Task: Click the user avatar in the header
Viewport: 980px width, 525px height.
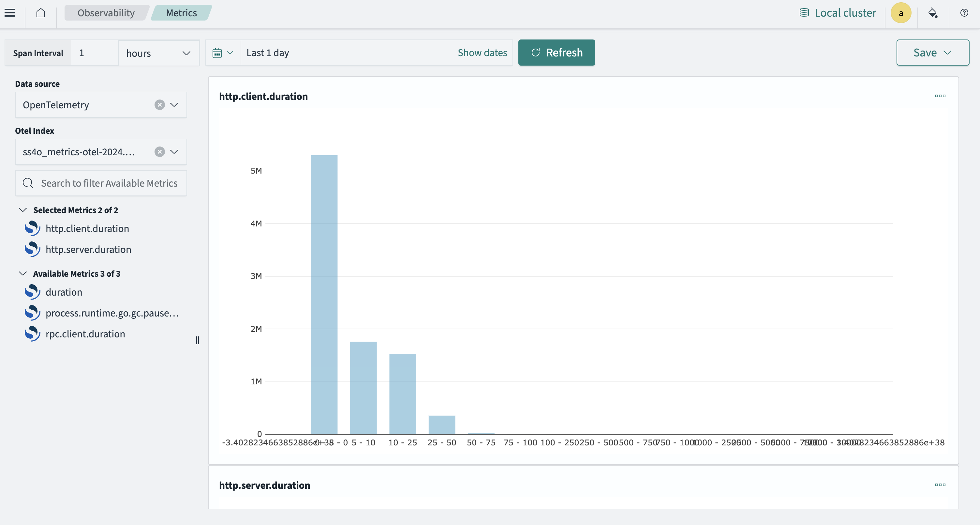Action: coord(901,13)
